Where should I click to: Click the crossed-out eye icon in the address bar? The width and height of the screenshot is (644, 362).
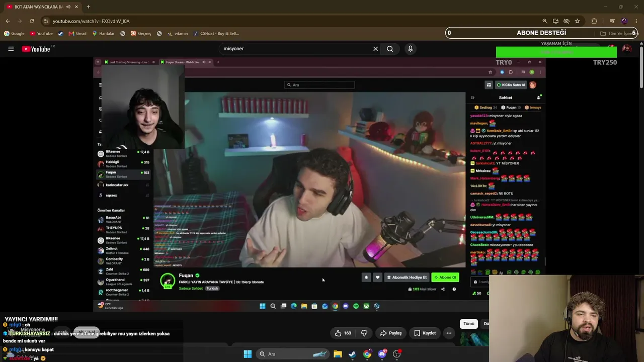pyautogui.click(x=567, y=21)
